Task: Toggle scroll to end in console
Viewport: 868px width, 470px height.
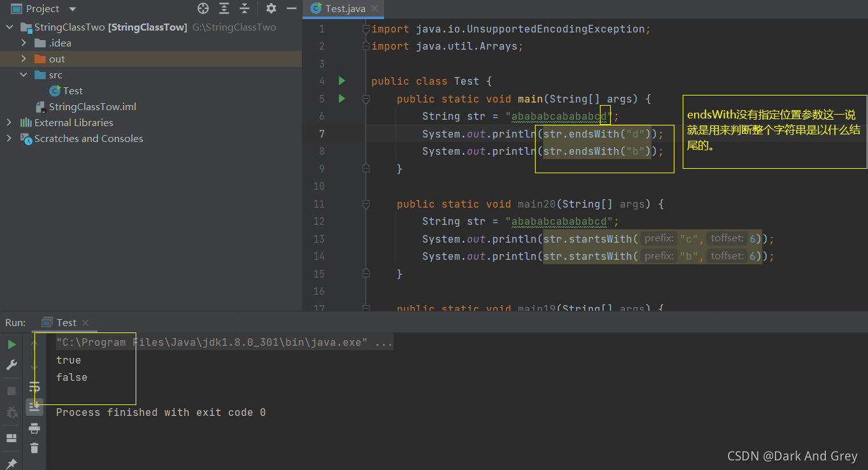Action: (34, 406)
